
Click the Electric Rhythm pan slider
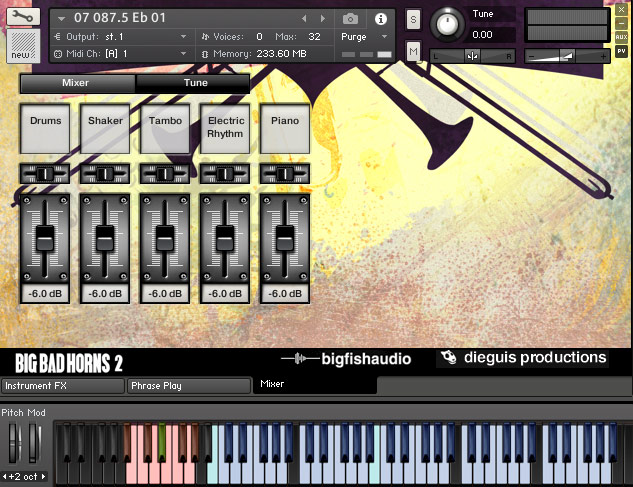225,174
